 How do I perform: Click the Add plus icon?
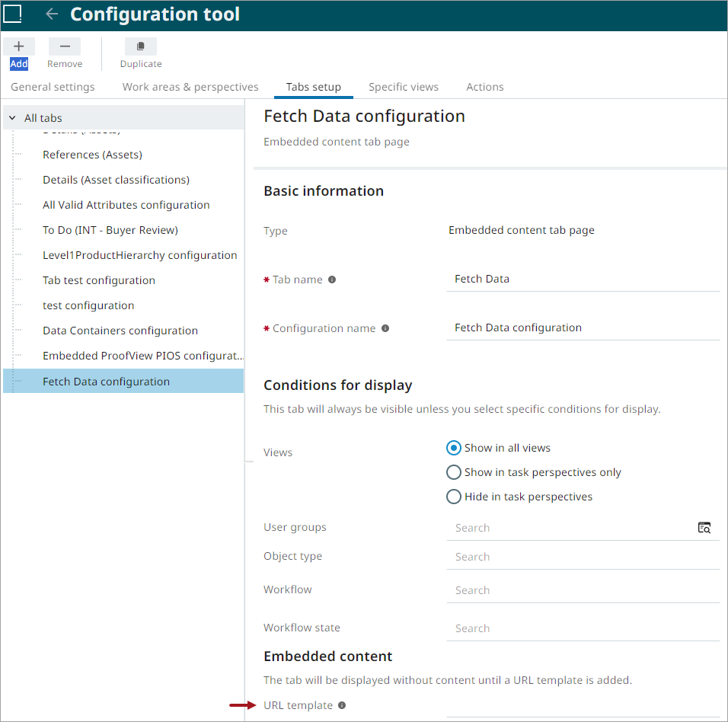click(19, 47)
